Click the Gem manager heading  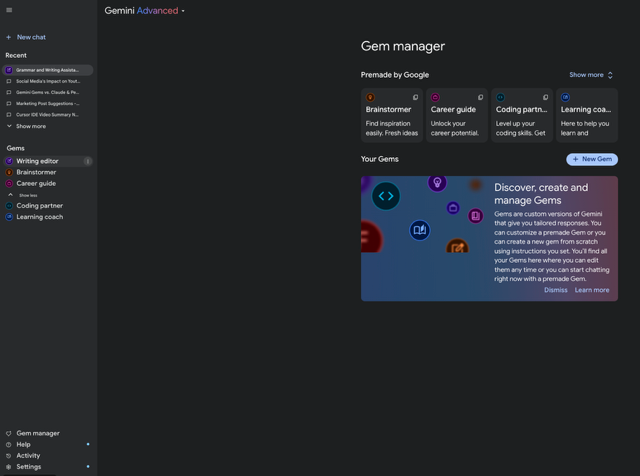coord(402,47)
